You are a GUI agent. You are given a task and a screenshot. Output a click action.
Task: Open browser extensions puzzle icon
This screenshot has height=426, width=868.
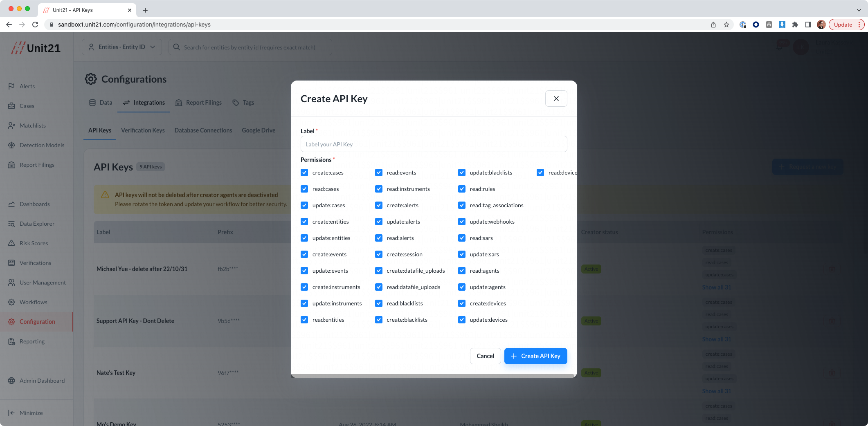pyautogui.click(x=795, y=25)
